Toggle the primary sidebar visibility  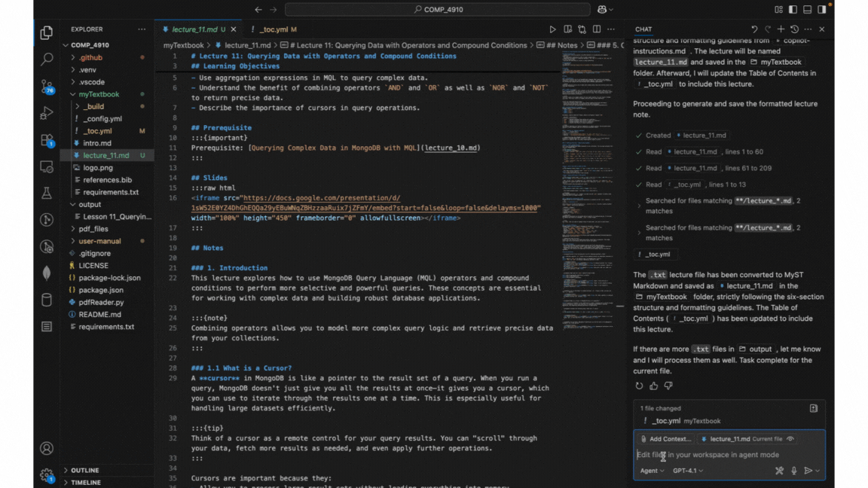coord(793,9)
